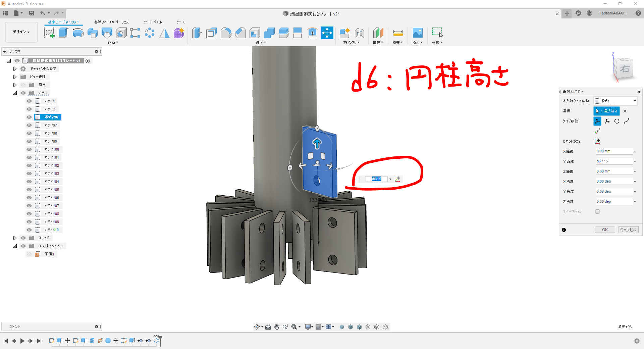Click the 1 選択済み selection button
Image resolution: width=644 pixels, height=349 pixels.
(x=606, y=111)
